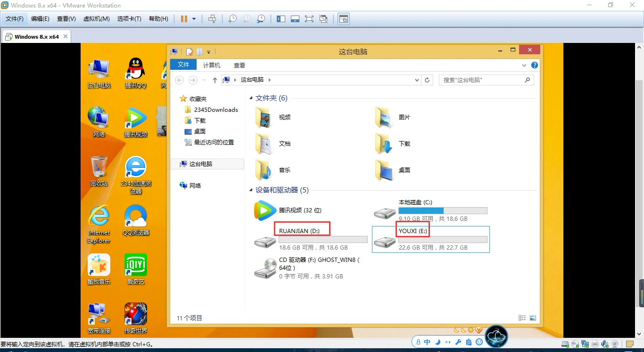
Task: Expand the Explorer ribbon with chevron
Action: (x=524, y=65)
